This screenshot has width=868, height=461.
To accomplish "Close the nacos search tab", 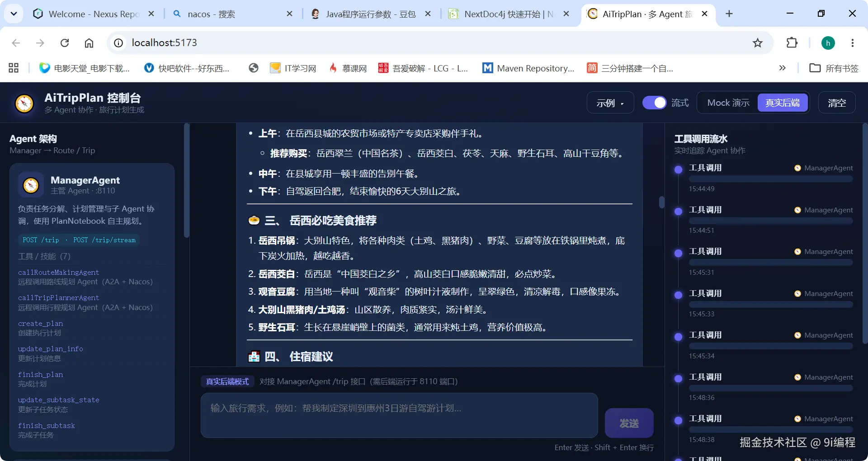I will point(290,14).
